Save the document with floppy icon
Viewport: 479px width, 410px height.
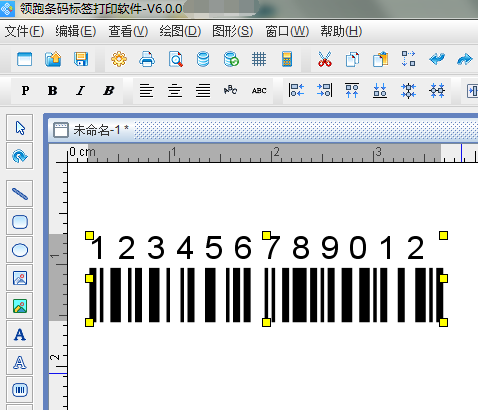[81, 60]
